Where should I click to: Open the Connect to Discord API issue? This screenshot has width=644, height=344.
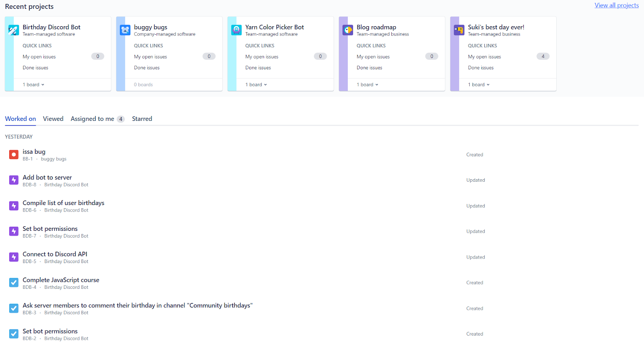[x=55, y=254]
